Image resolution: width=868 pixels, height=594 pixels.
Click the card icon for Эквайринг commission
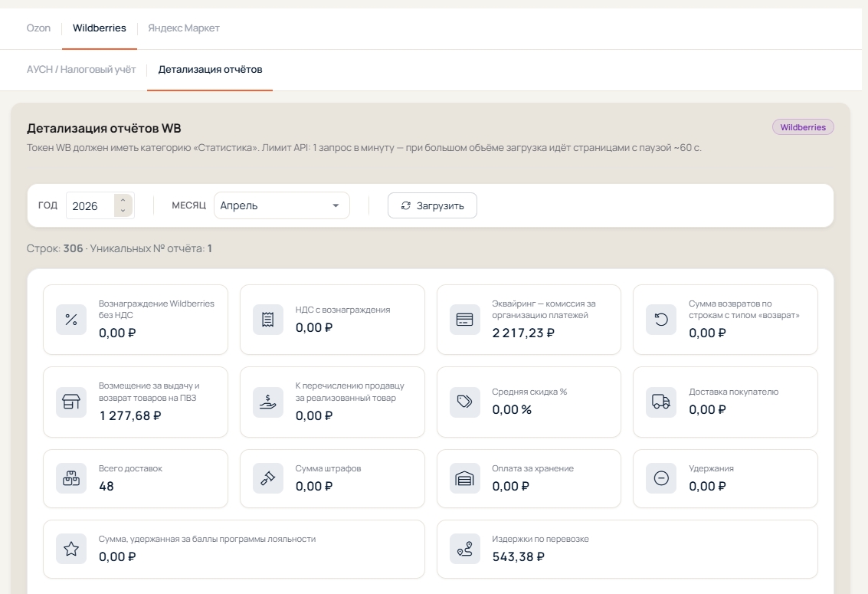point(464,320)
